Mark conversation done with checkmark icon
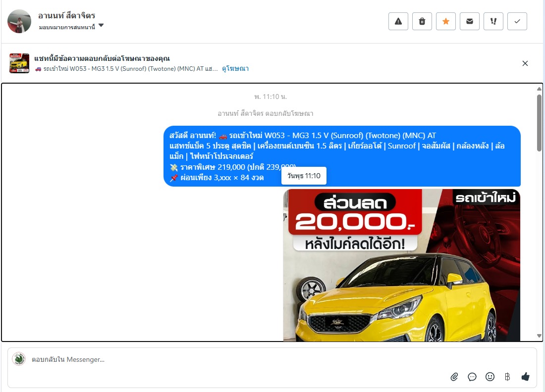 click(x=517, y=21)
